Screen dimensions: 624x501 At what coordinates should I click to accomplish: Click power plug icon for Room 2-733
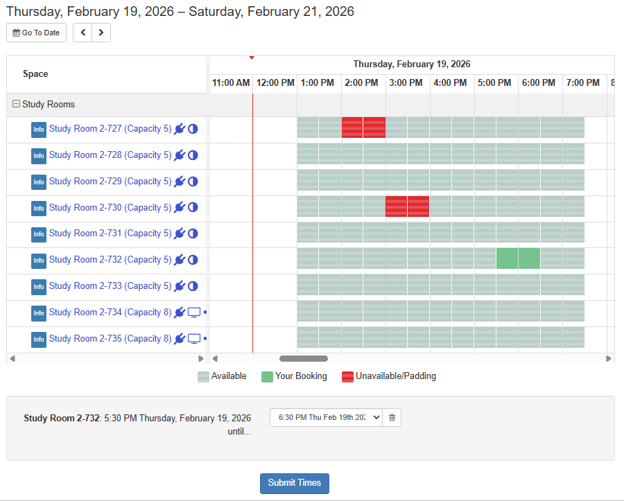[x=180, y=286]
